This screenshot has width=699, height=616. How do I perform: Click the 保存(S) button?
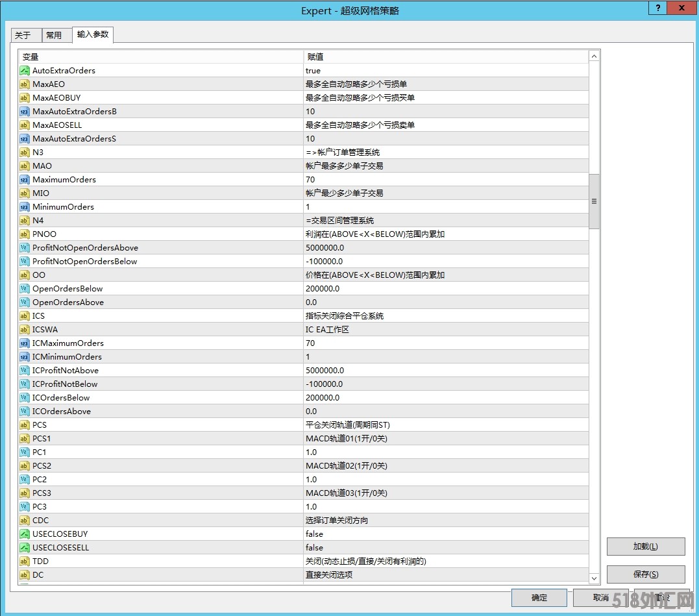point(645,574)
